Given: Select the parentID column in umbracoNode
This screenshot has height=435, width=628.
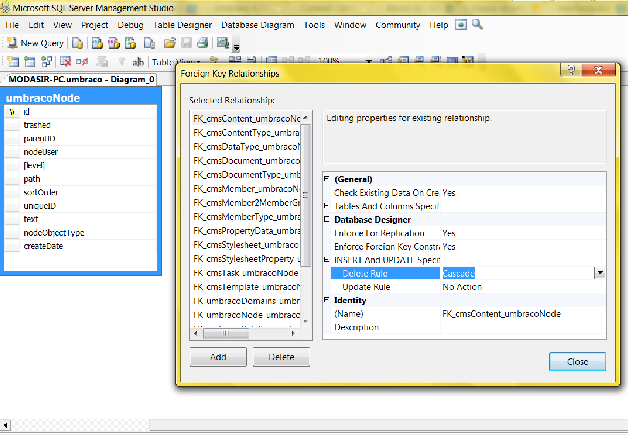Looking at the screenshot, I should [x=81, y=139].
